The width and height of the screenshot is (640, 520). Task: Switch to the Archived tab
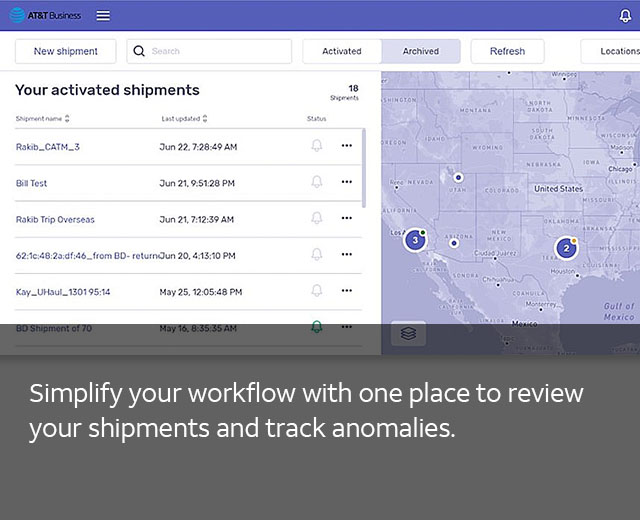(x=420, y=51)
